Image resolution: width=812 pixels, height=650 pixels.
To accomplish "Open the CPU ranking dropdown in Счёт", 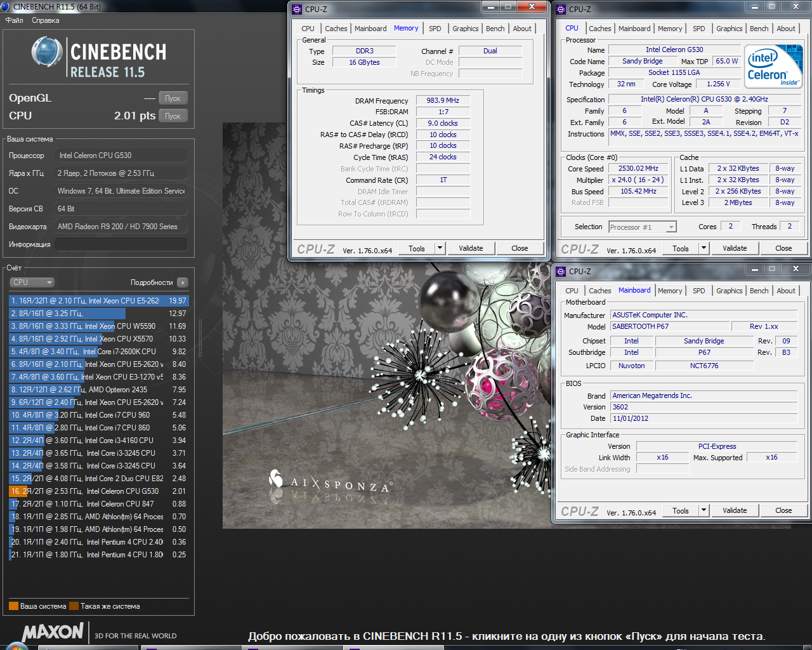I will [x=32, y=282].
